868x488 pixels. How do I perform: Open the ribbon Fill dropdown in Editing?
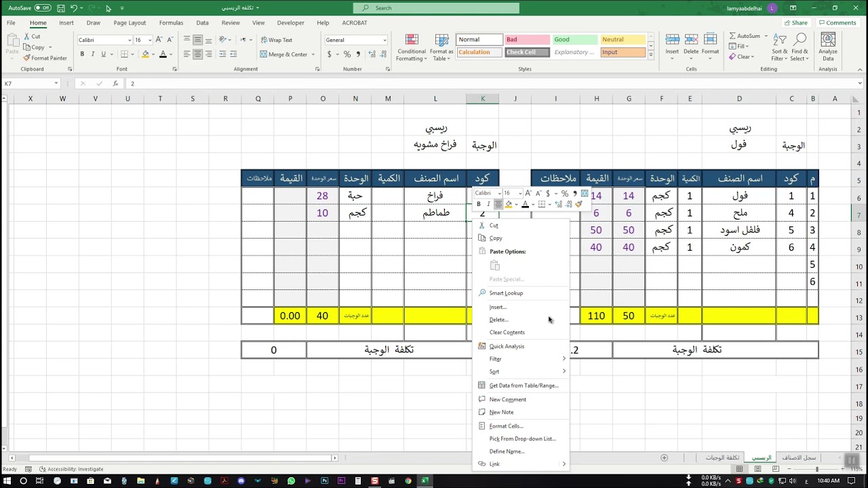tap(748, 46)
